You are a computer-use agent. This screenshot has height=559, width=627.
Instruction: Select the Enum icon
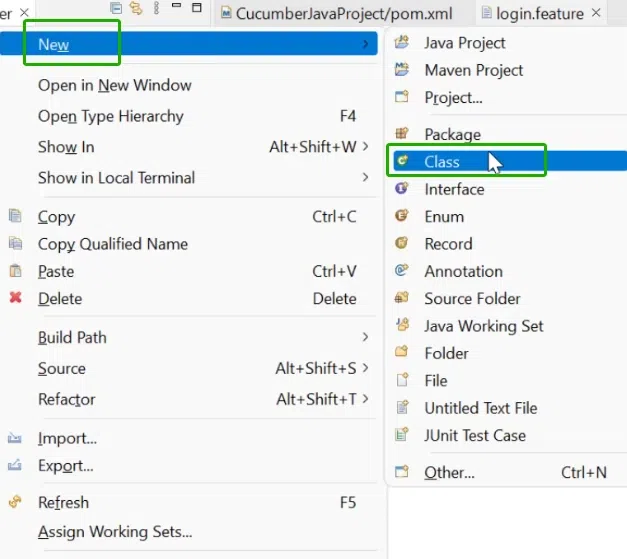[402, 216]
